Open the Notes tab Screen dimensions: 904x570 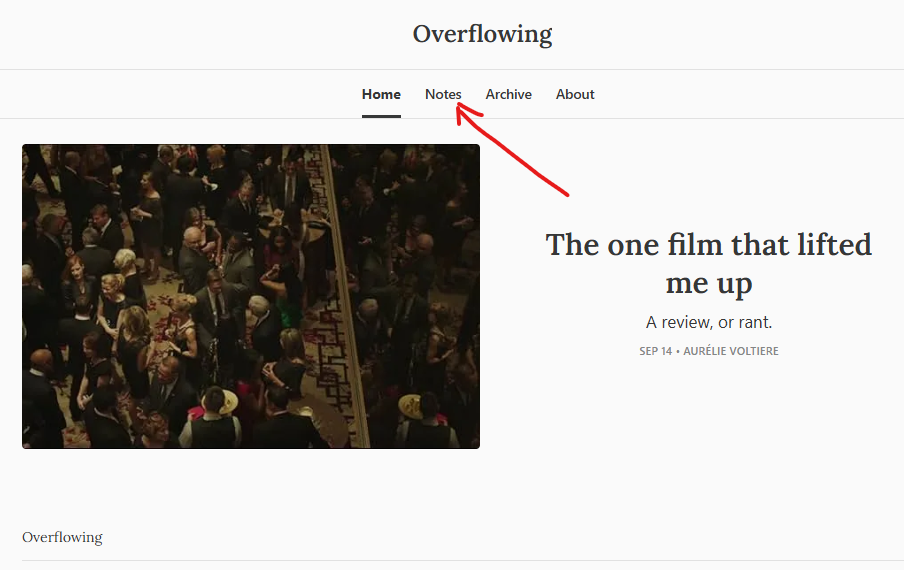443,94
